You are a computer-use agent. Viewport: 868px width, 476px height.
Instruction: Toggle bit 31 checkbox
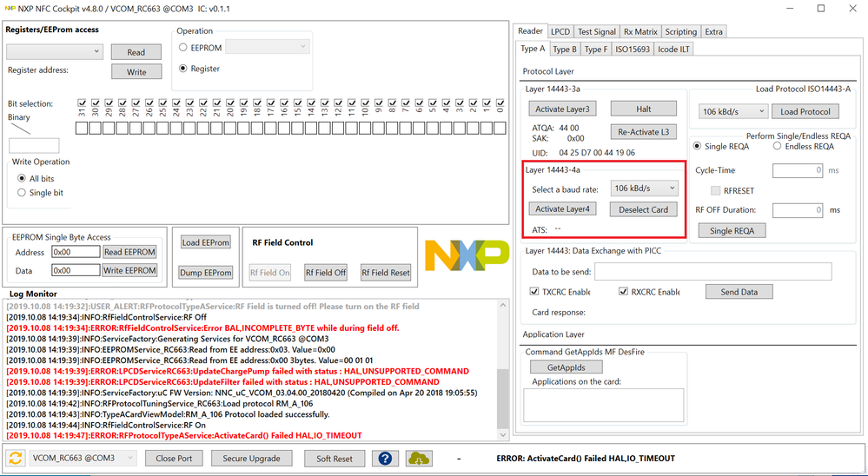tap(82, 102)
